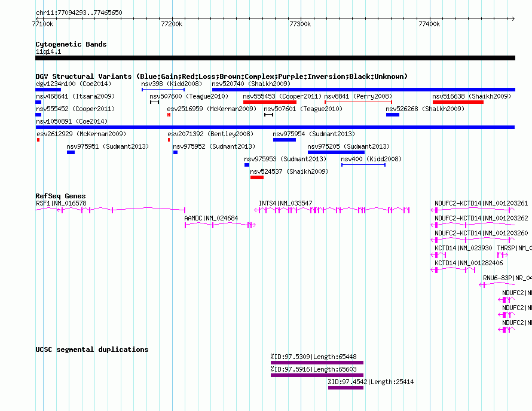Click the nsv400 (Kidd2008) thin blue span

point(363,165)
